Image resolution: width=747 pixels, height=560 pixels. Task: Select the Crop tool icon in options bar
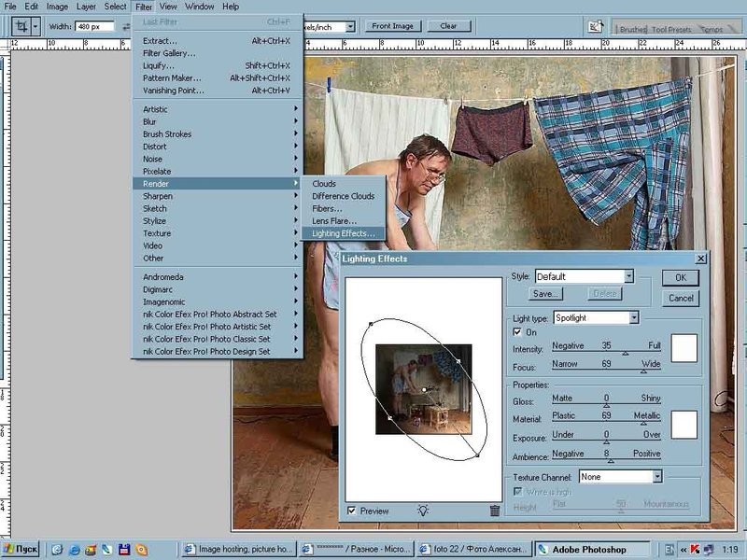(x=21, y=27)
